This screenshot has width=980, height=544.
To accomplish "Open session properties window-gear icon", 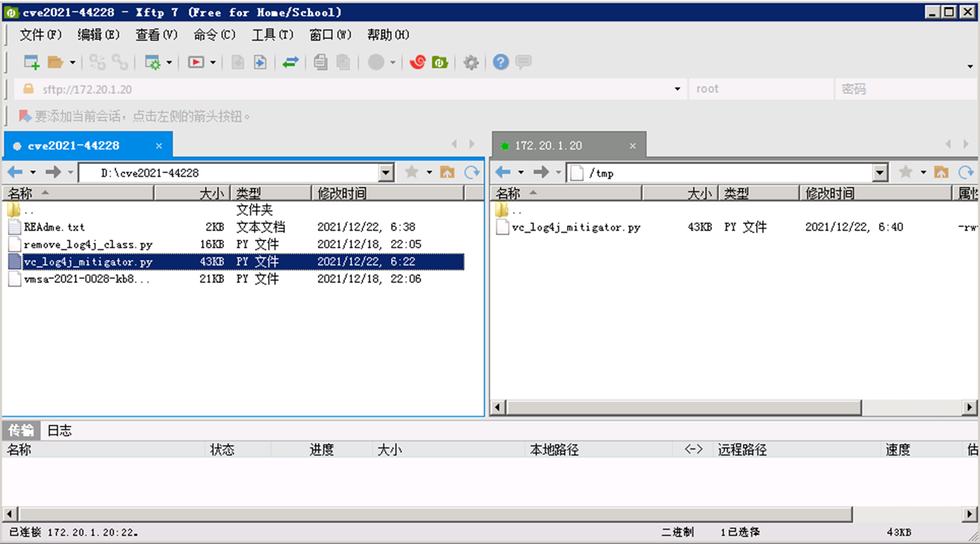I will [x=152, y=62].
